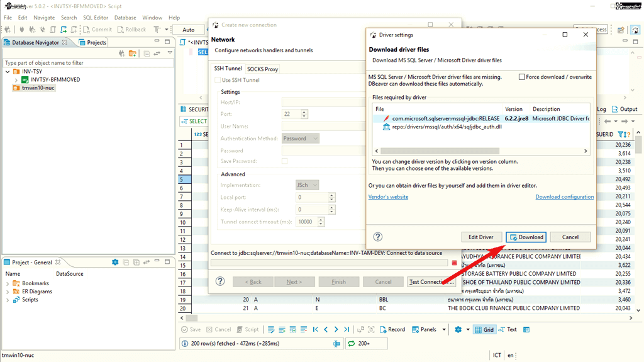Viewport: 644px width, 362px height.
Task: Click the New SQL script toolbar icon
Action: (74, 30)
